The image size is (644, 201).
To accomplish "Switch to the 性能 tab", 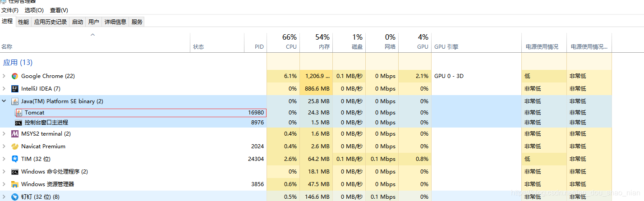I will coord(23,22).
